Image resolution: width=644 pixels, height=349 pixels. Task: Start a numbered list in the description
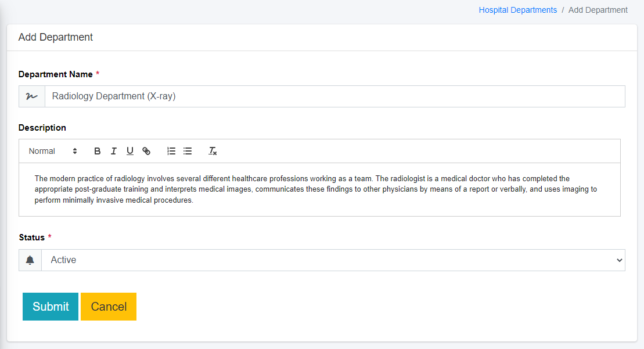(171, 151)
